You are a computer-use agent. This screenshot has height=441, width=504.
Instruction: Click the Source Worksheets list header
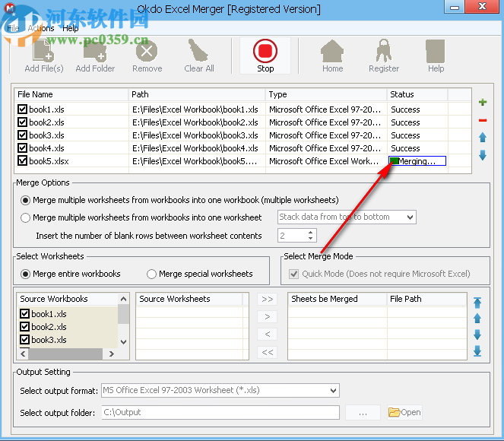coord(190,299)
